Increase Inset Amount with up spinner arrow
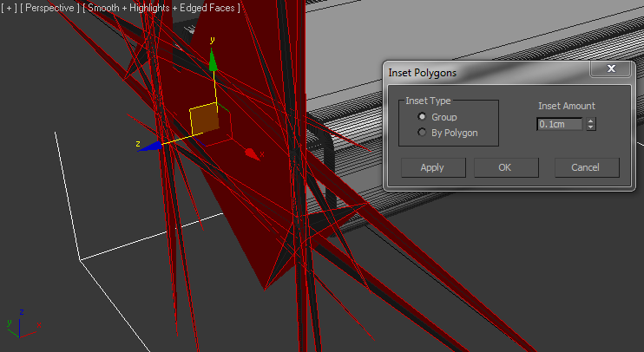This screenshot has height=352, width=644. point(591,121)
